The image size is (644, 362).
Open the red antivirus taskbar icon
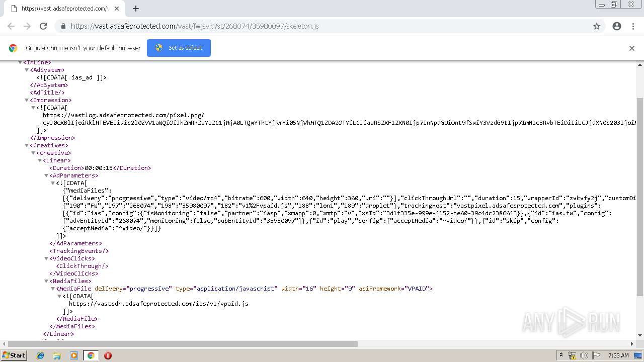pyautogui.click(x=108, y=355)
